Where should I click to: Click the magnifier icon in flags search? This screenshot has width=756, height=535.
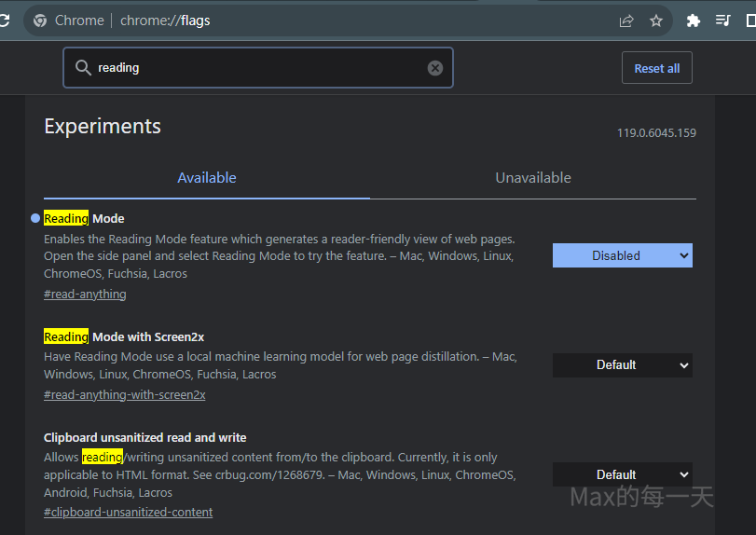tap(83, 68)
